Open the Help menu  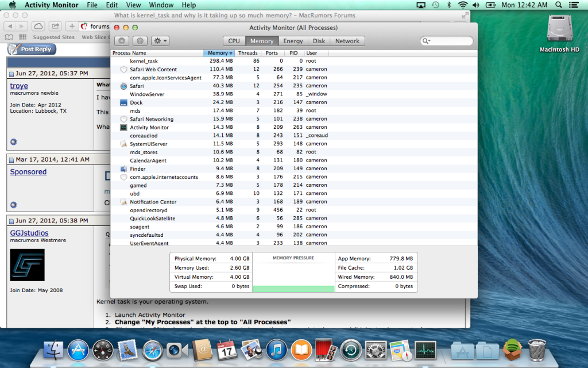(188, 5)
